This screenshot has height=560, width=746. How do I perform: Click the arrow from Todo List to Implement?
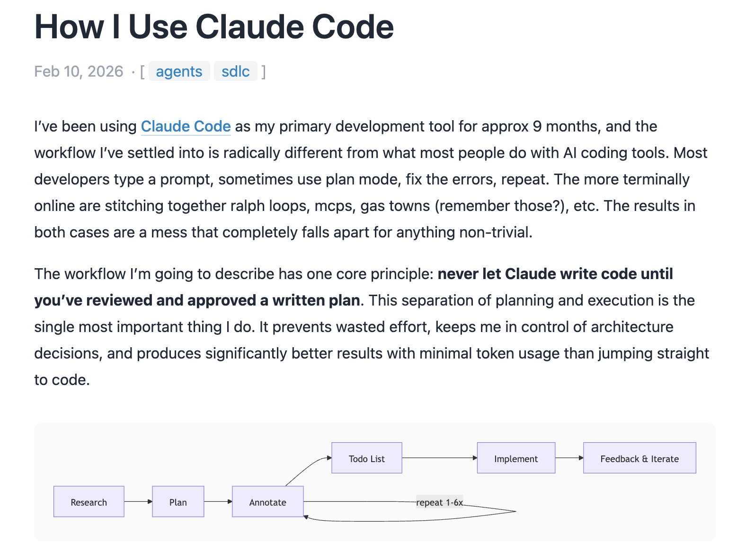[439, 458]
